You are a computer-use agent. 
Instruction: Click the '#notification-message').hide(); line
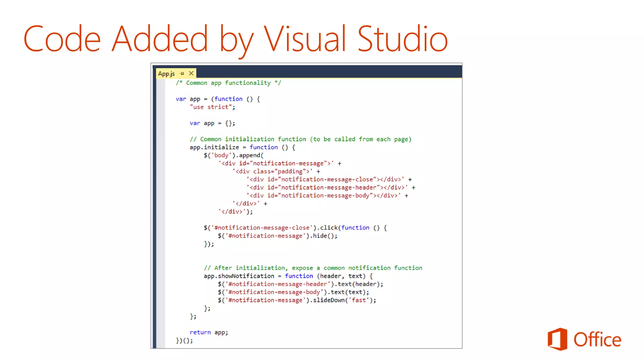[277, 236]
